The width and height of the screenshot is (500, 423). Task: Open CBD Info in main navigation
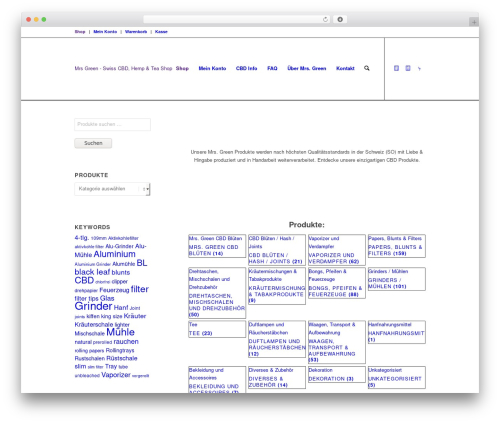(x=246, y=68)
